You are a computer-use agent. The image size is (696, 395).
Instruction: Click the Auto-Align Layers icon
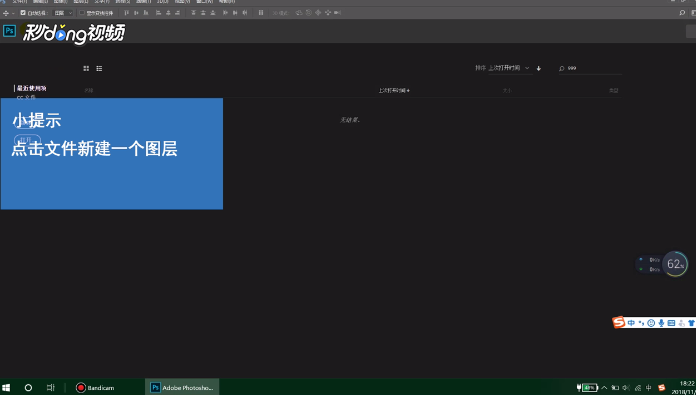(x=261, y=13)
